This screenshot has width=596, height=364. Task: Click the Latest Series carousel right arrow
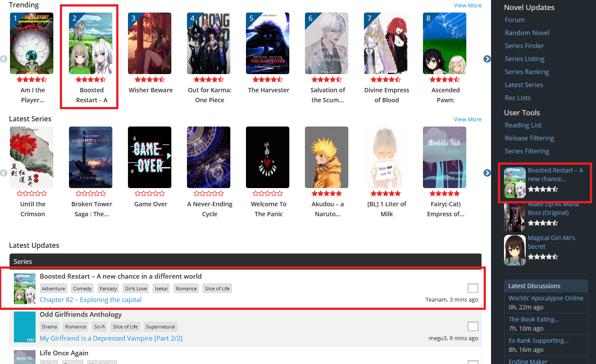[x=487, y=173]
